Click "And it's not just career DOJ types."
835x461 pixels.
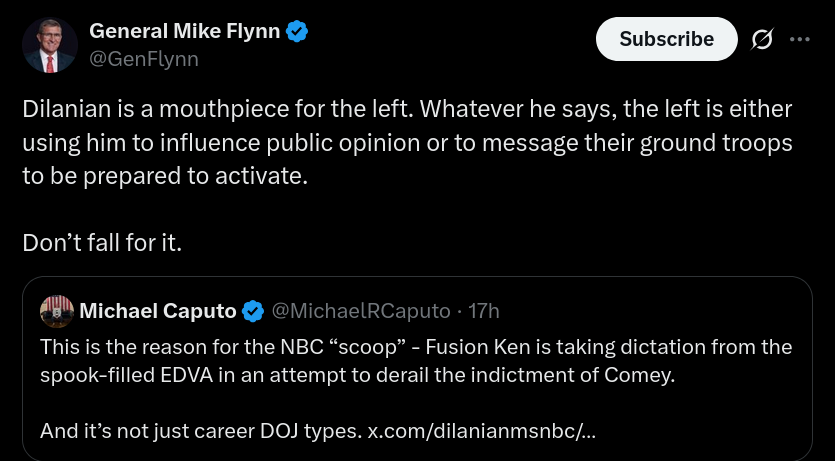pos(201,431)
